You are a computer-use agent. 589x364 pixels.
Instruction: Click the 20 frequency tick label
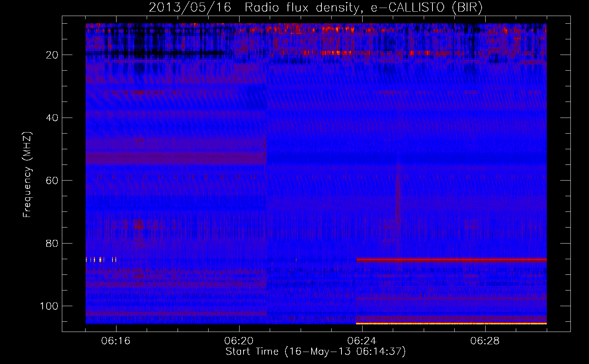pos(52,55)
